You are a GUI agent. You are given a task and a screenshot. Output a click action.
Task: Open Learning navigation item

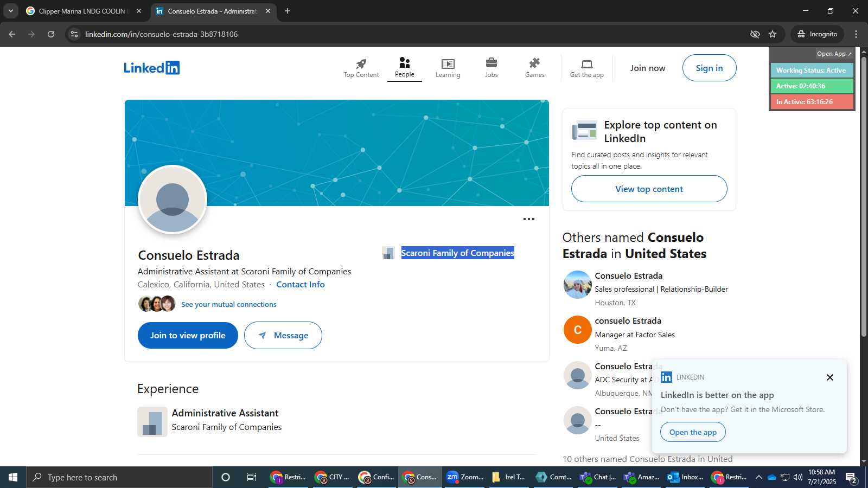tap(448, 68)
